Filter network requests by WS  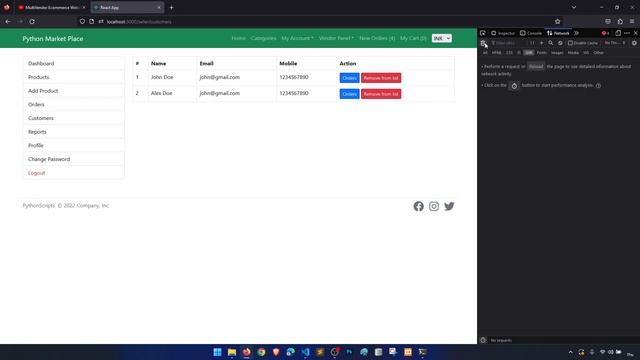(x=586, y=53)
